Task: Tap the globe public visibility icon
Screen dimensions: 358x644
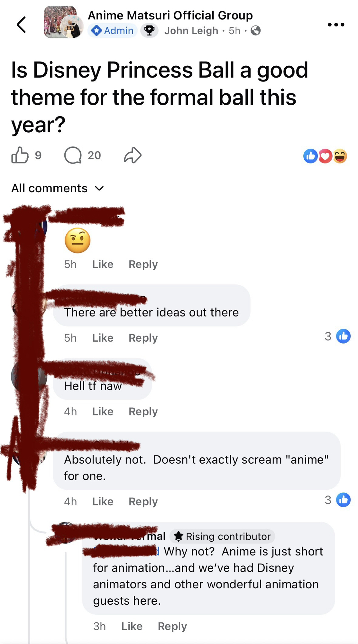Action: pos(256,31)
